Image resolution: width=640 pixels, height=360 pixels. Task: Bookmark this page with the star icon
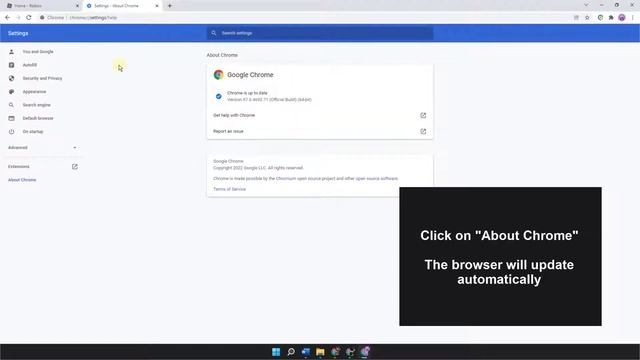(587, 18)
